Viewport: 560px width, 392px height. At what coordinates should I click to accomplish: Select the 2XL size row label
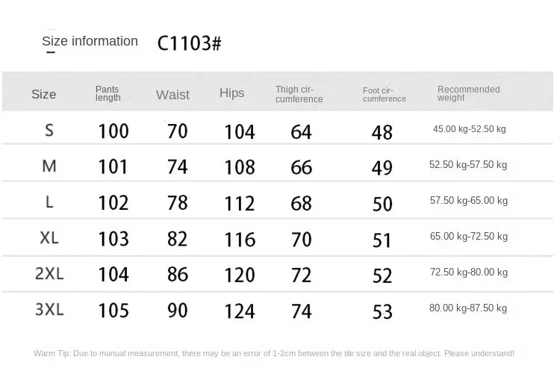click(x=49, y=274)
